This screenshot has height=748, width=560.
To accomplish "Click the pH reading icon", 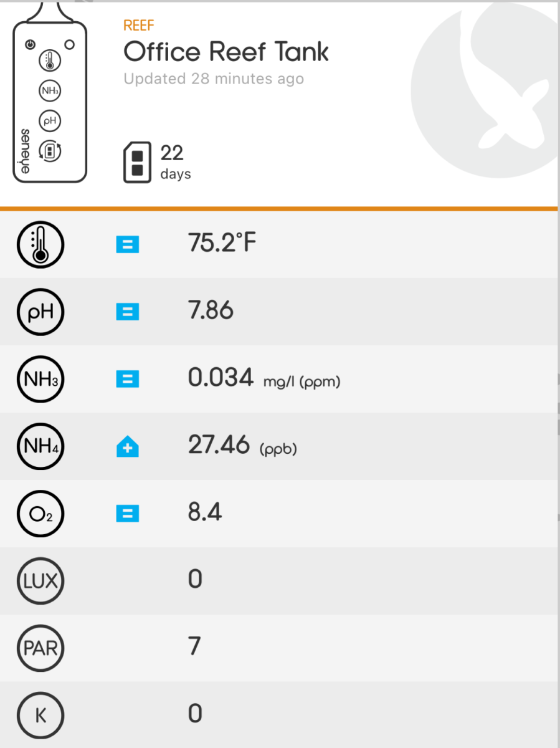I will pos(41,311).
